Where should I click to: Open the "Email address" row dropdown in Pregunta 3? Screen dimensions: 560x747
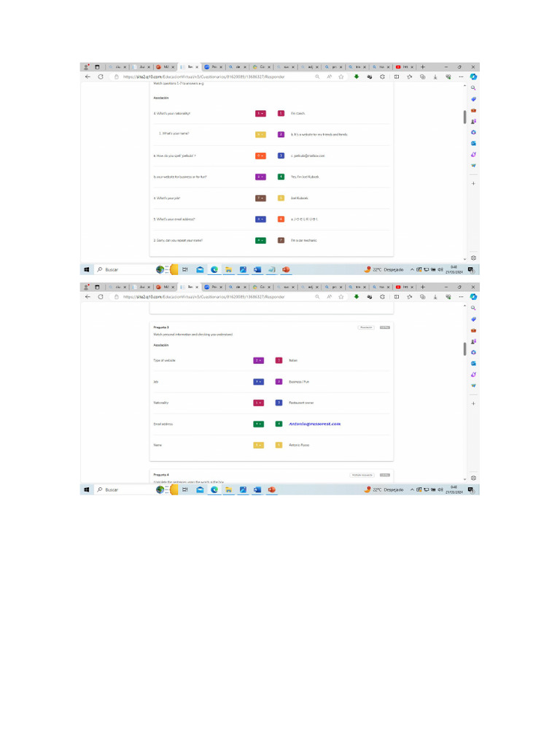[x=259, y=424]
